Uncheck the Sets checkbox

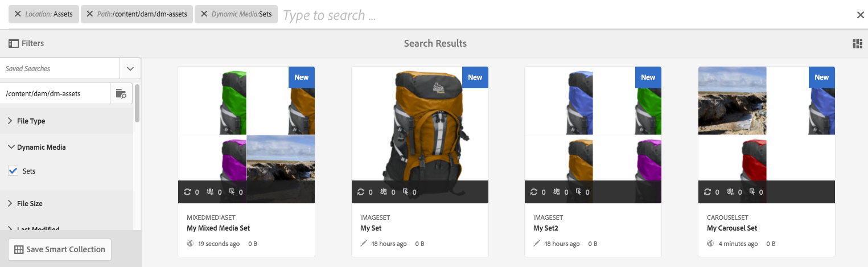tap(13, 170)
